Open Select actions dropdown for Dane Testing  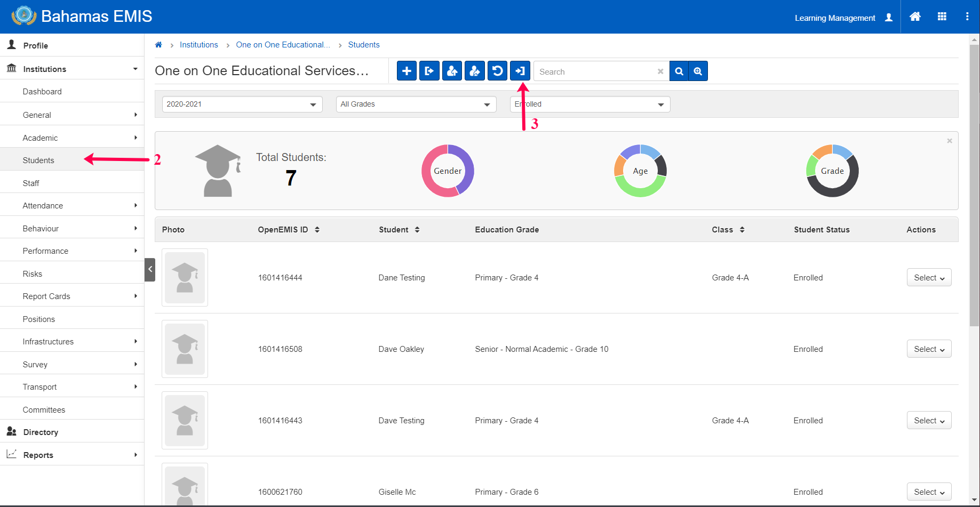click(x=929, y=278)
